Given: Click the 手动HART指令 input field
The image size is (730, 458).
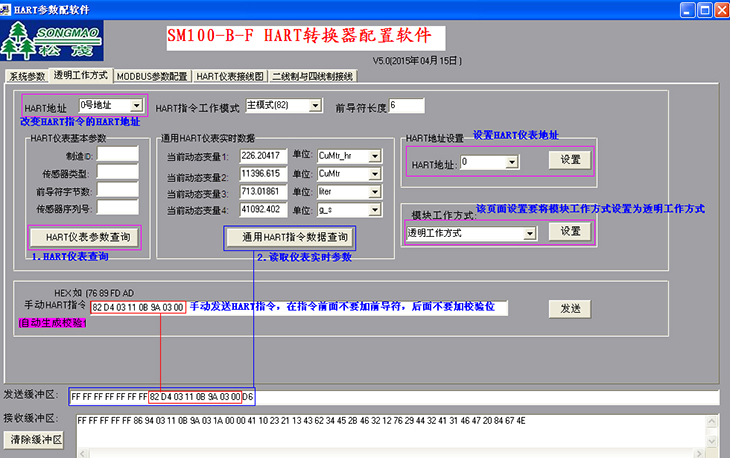Looking at the screenshot, I should [x=298, y=307].
